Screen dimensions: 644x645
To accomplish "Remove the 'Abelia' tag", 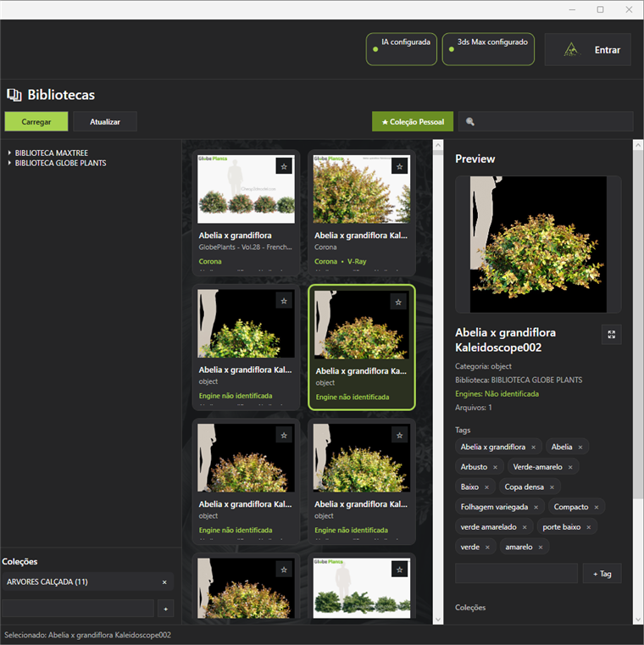I will coord(580,448).
